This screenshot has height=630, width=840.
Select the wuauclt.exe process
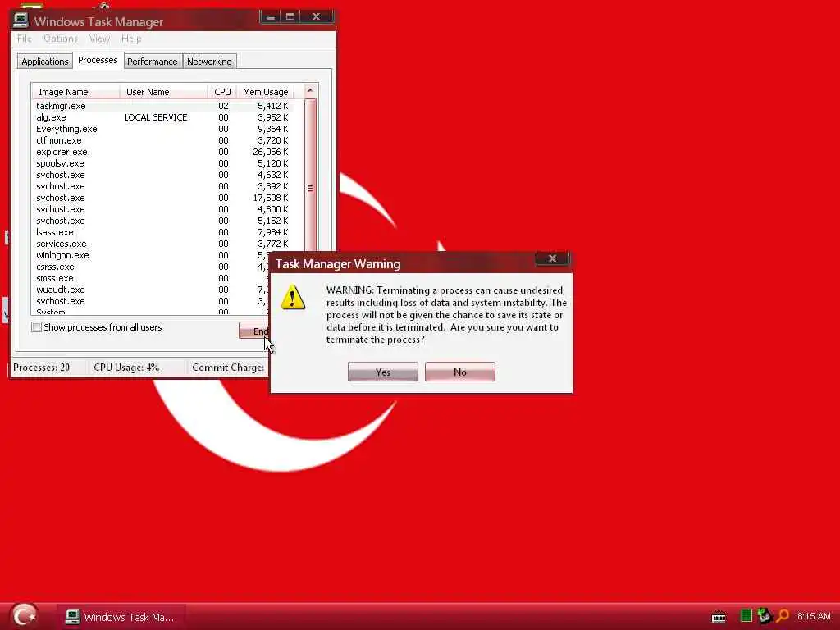[152, 290]
